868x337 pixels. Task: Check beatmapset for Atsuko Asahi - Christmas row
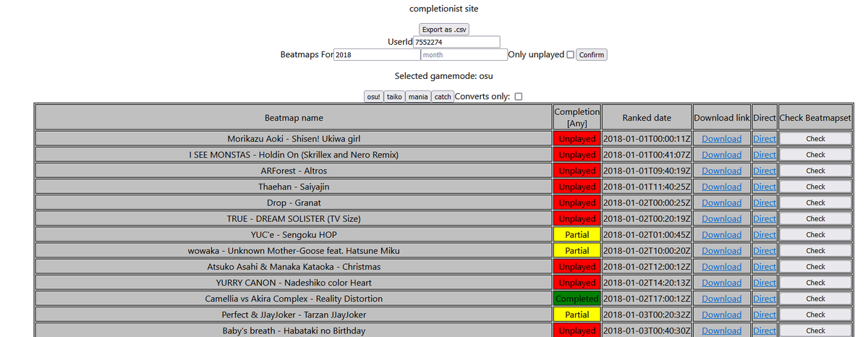pos(816,267)
